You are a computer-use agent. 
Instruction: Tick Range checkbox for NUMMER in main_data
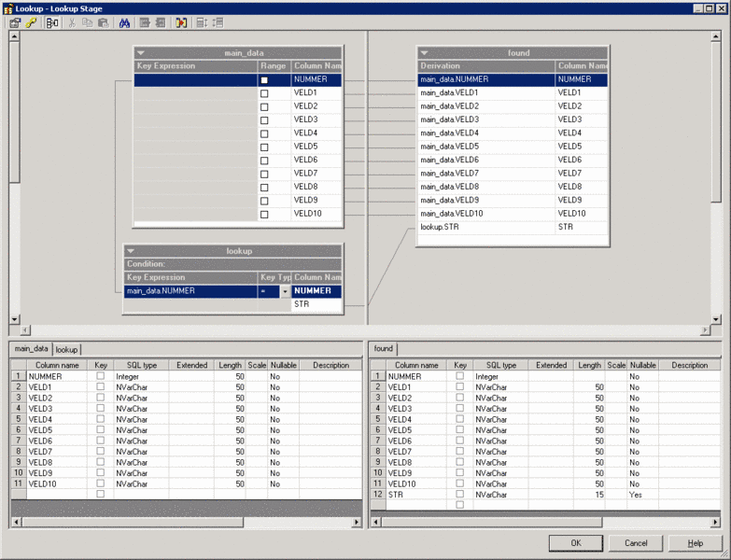tap(264, 80)
